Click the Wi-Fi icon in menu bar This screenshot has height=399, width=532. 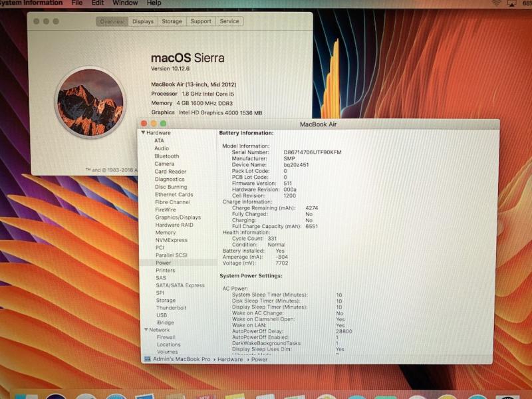click(x=496, y=3)
